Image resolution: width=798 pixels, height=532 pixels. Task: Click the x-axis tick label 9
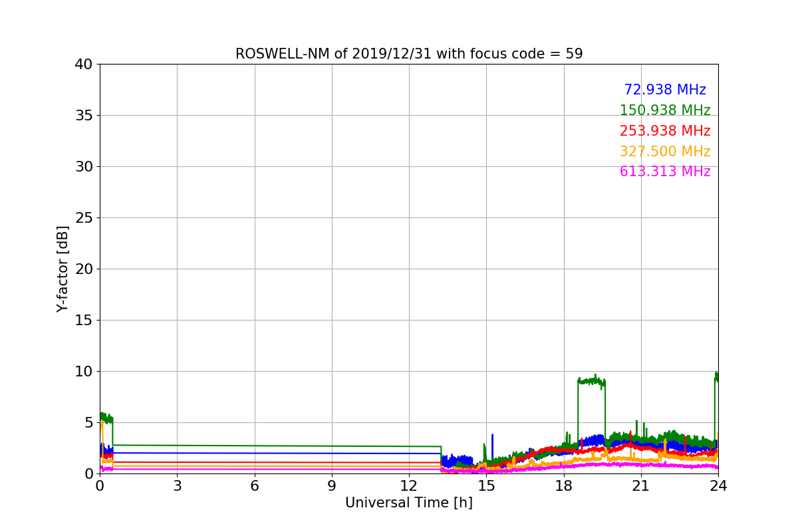332,486
